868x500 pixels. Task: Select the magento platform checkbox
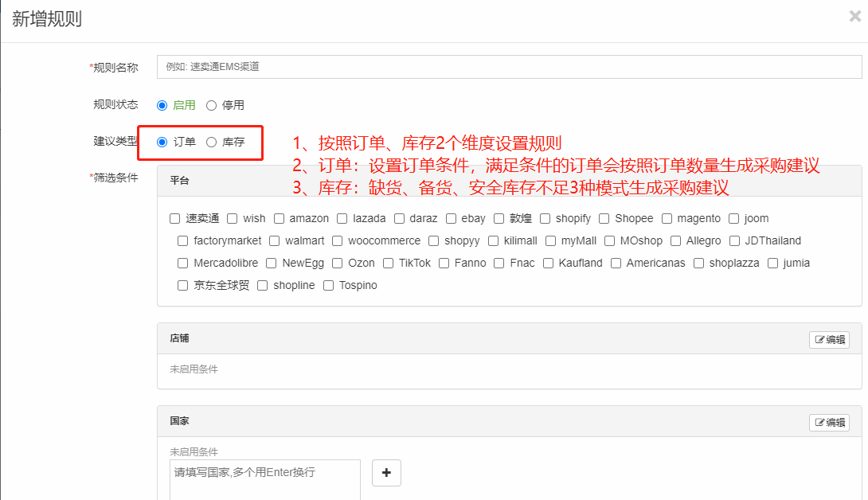(x=667, y=219)
